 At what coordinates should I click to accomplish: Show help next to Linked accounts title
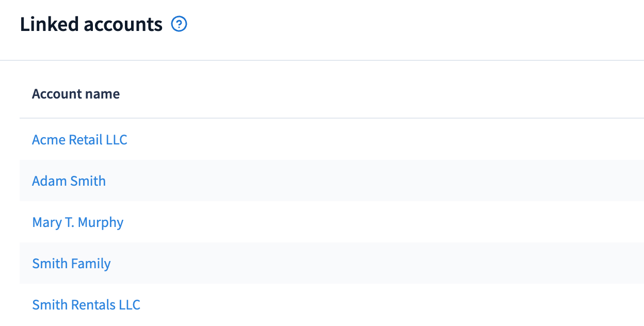[179, 24]
